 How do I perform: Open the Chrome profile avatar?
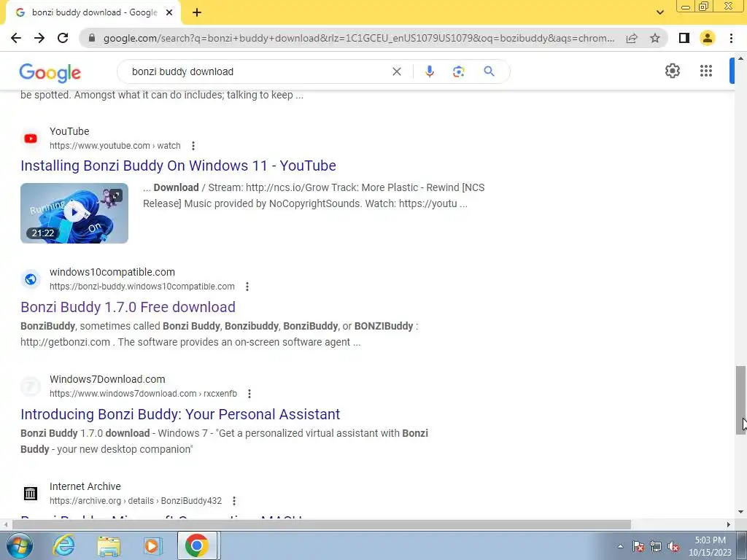(x=708, y=38)
